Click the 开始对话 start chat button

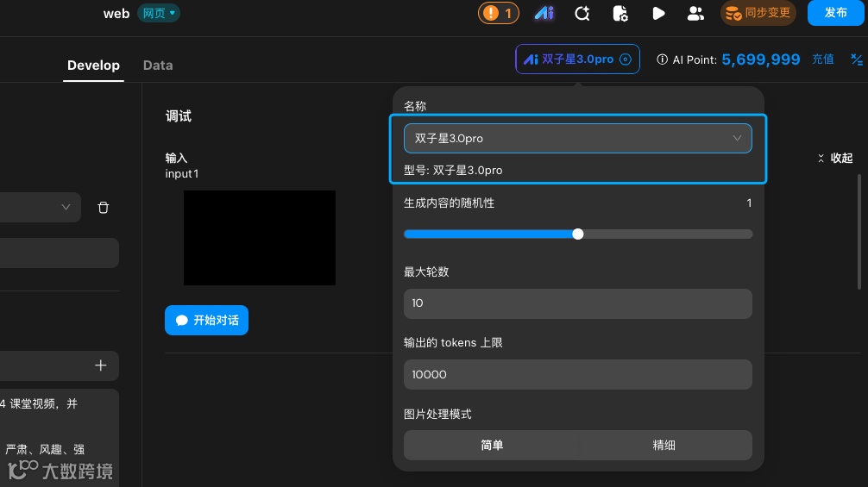coord(206,321)
